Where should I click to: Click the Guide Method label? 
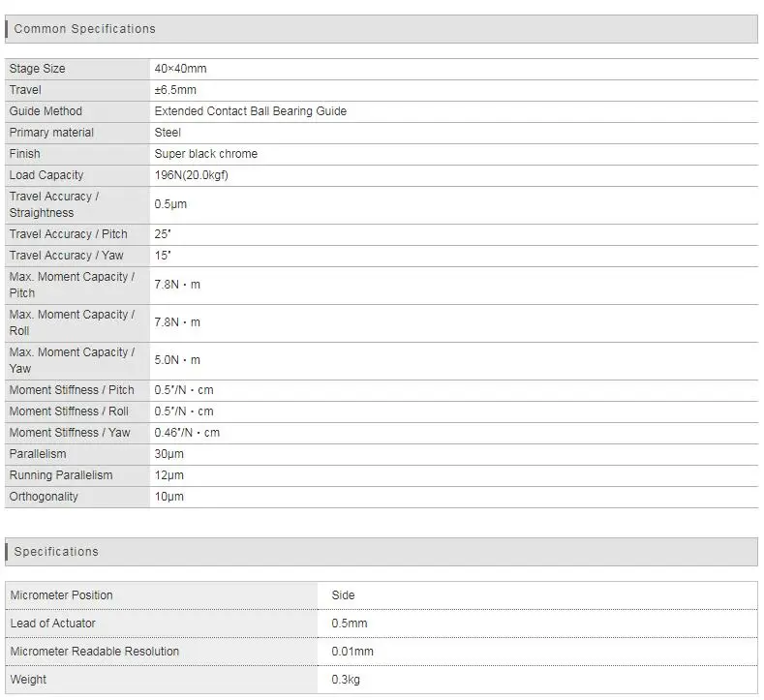coord(46,111)
